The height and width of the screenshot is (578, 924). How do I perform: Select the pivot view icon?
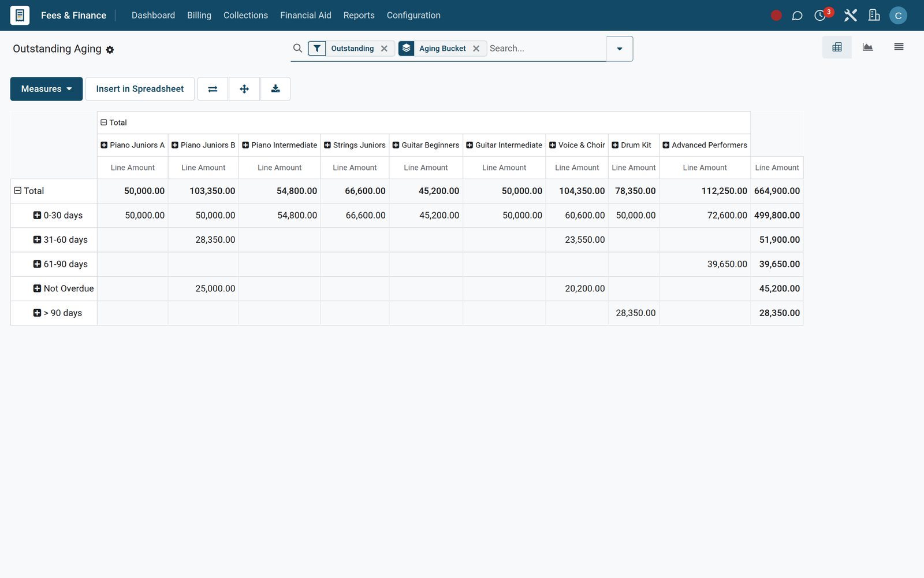coord(837,47)
